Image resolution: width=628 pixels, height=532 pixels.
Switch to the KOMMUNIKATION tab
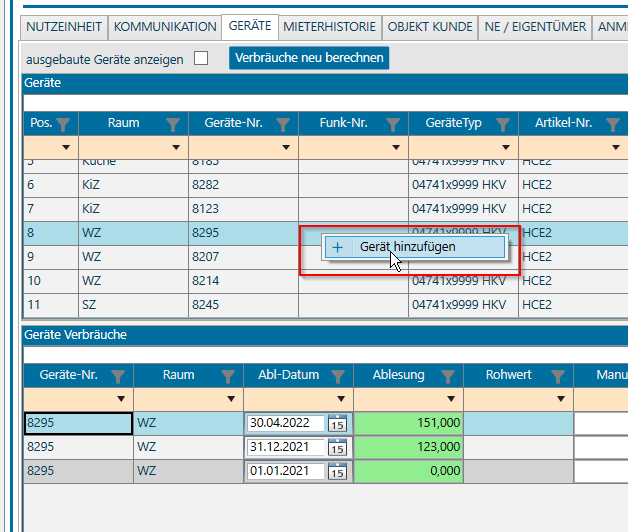[x=165, y=27]
